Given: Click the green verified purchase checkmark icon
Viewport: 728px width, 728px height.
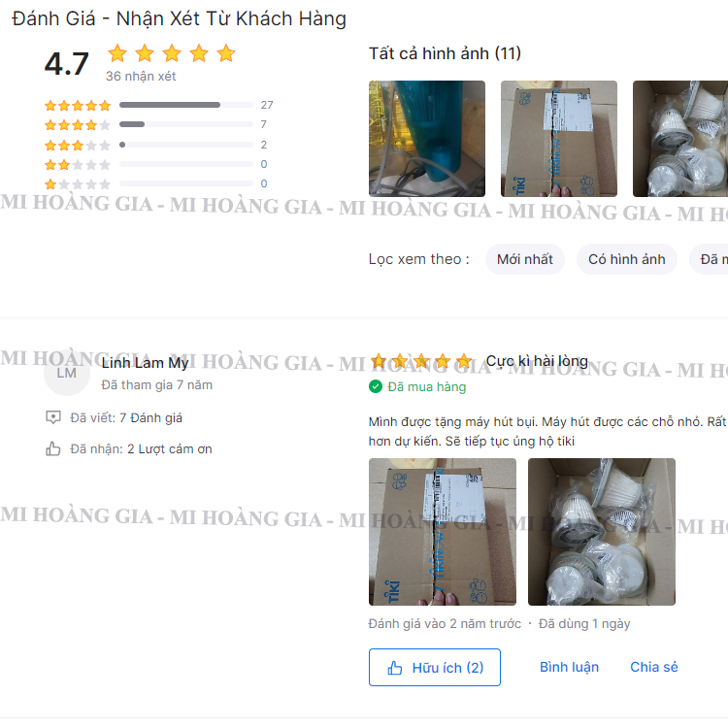Looking at the screenshot, I should pos(375,386).
